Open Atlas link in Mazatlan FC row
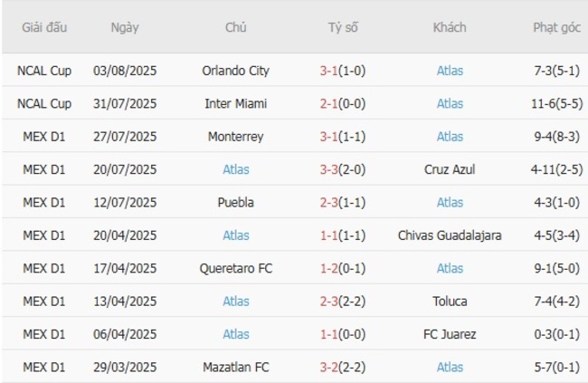 coord(450,368)
